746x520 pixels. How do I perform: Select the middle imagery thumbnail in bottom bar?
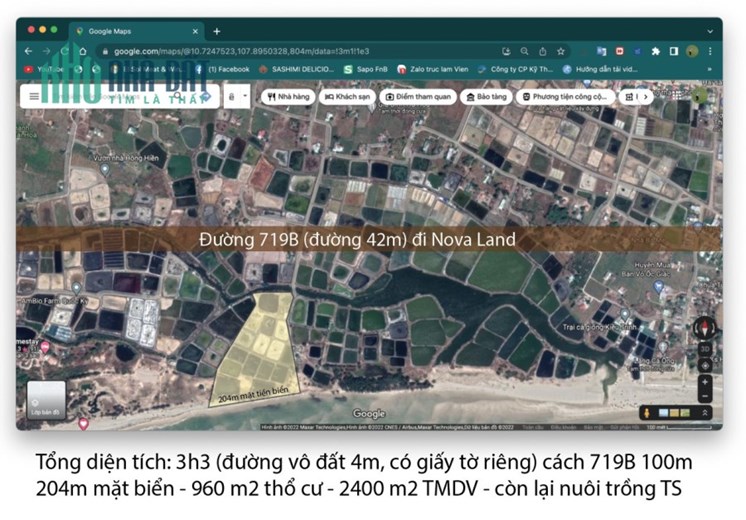pos(674,413)
